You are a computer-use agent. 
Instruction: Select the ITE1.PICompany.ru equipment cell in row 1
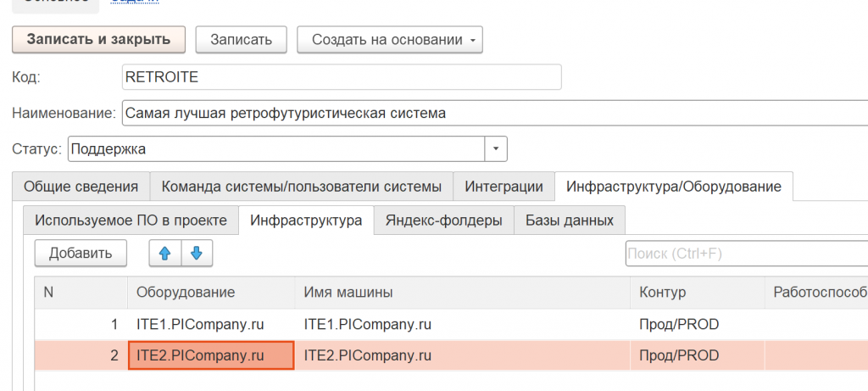tap(199, 324)
